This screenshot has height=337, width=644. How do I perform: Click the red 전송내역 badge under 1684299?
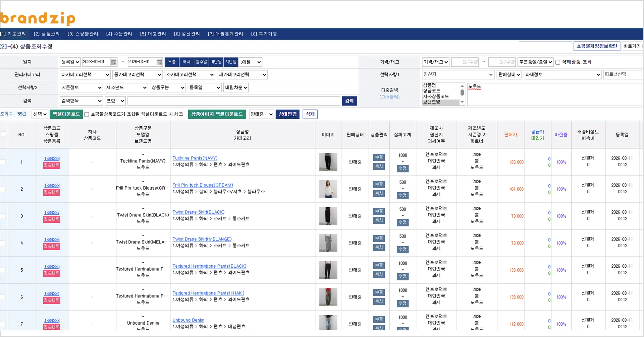click(52, 165)
